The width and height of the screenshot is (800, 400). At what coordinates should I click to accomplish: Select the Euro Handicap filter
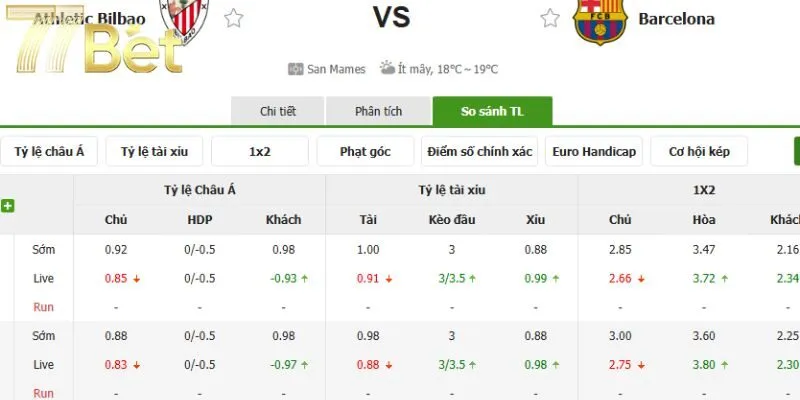tap(594, 152)
